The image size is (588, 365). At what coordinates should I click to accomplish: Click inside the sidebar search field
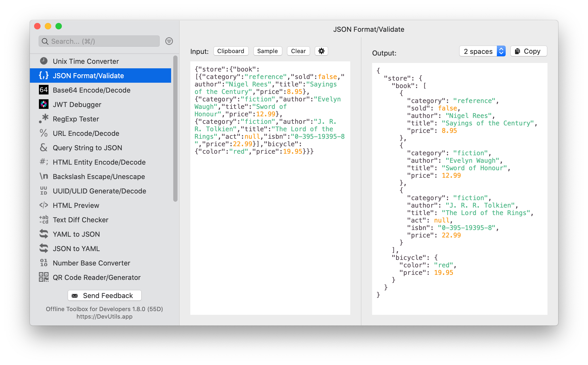[99, 41]
